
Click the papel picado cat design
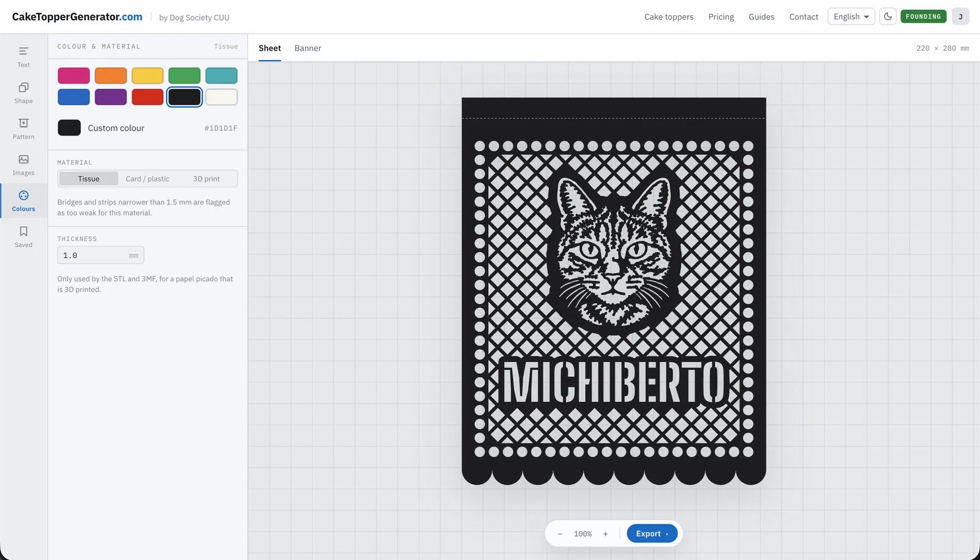click(614, 292)
